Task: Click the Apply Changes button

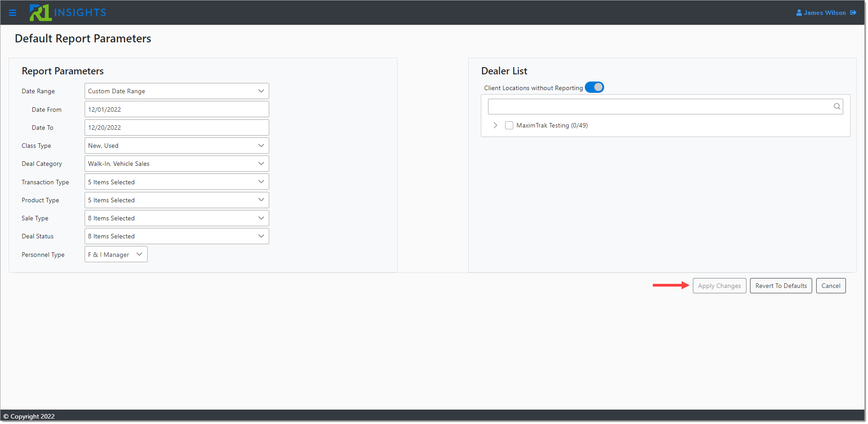Action: click(x=719, y=286)
